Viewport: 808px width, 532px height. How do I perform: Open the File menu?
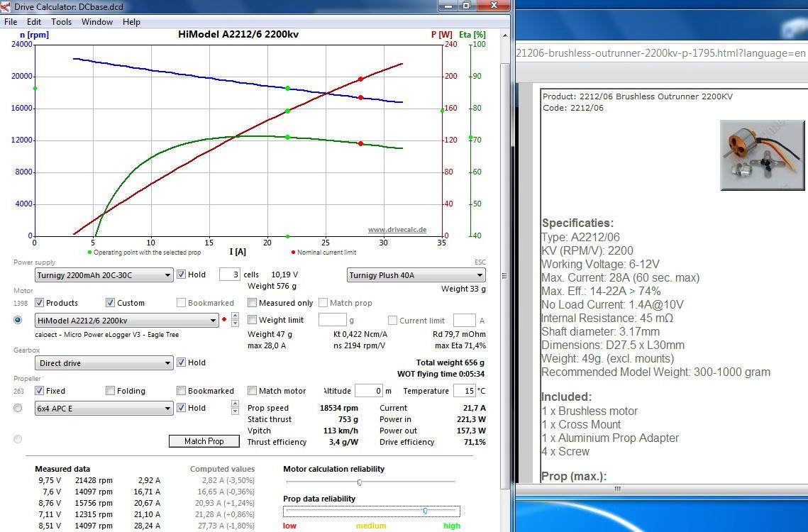pos(11,22)
